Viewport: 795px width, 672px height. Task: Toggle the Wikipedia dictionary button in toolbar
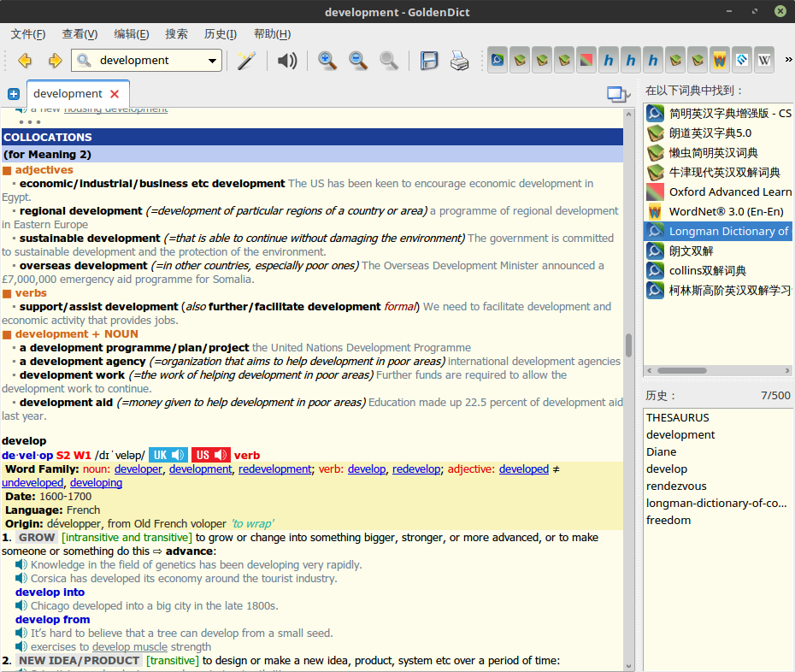[x=763, y=61]
